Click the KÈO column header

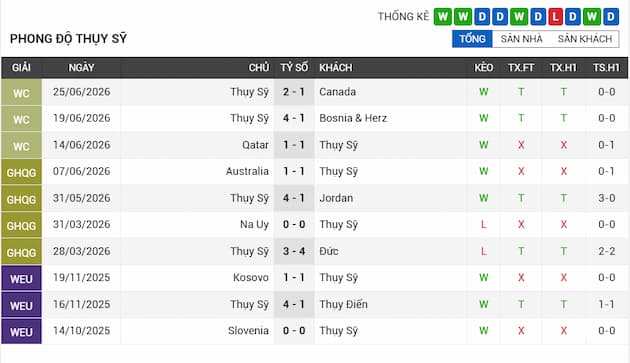(x=483, y=68)
